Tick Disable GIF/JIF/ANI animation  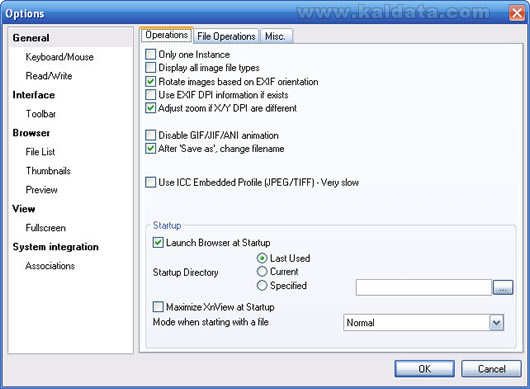150,135
